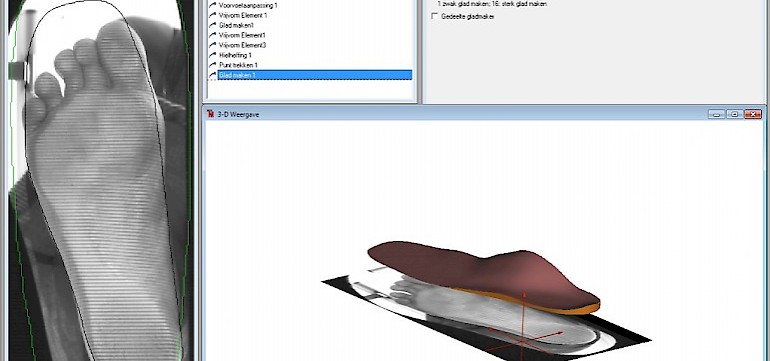Viewport: 770px width, 361px height.
Task: Select the Vrijvorm Element 1 entry
Action: pyautogui.click(x=243, y=15)
